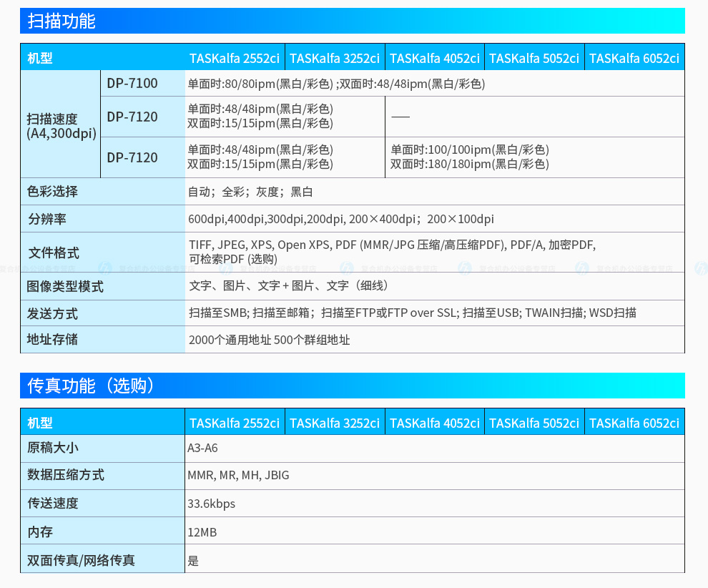Click the 内存 row label
The image size is (708, 588).
coord(40,532)
